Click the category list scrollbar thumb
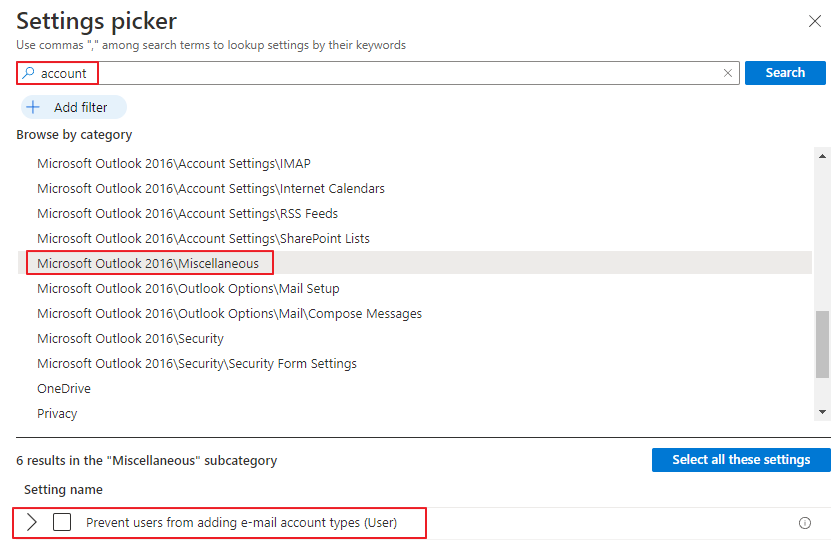 pos(822,345)
